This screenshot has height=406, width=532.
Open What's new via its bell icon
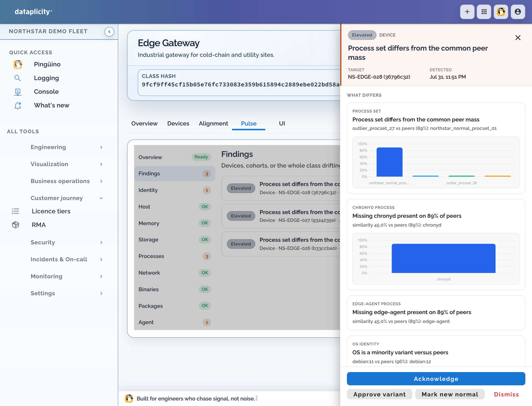[17, 105]
